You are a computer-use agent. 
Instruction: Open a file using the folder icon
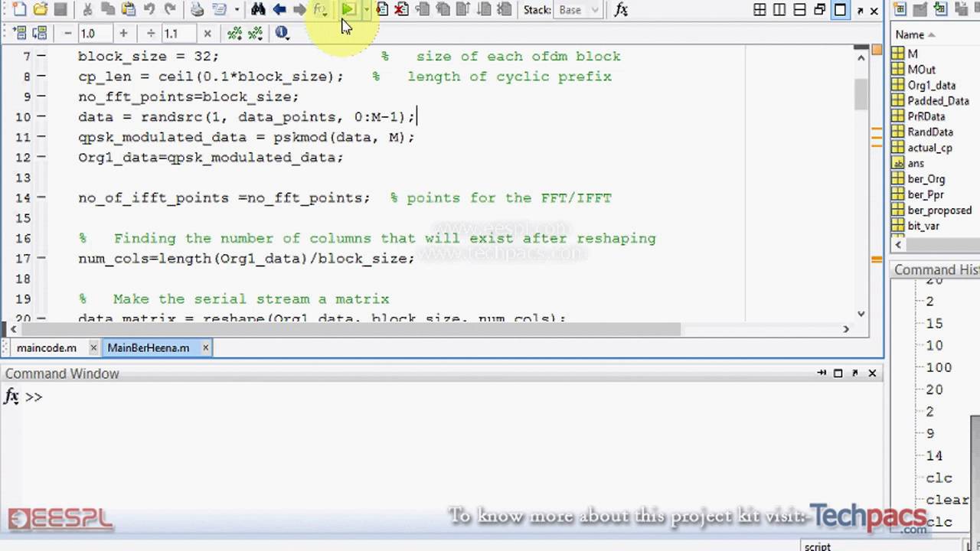point(40,10)
